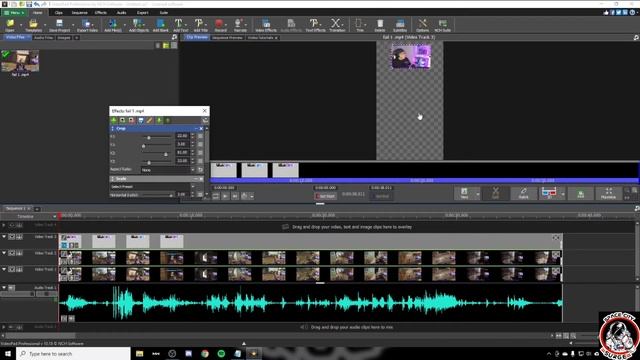Viewport: 640px width, 360px height.
Task: Collapse Audio Track 1 with its arrow
Action: point(4,288)
